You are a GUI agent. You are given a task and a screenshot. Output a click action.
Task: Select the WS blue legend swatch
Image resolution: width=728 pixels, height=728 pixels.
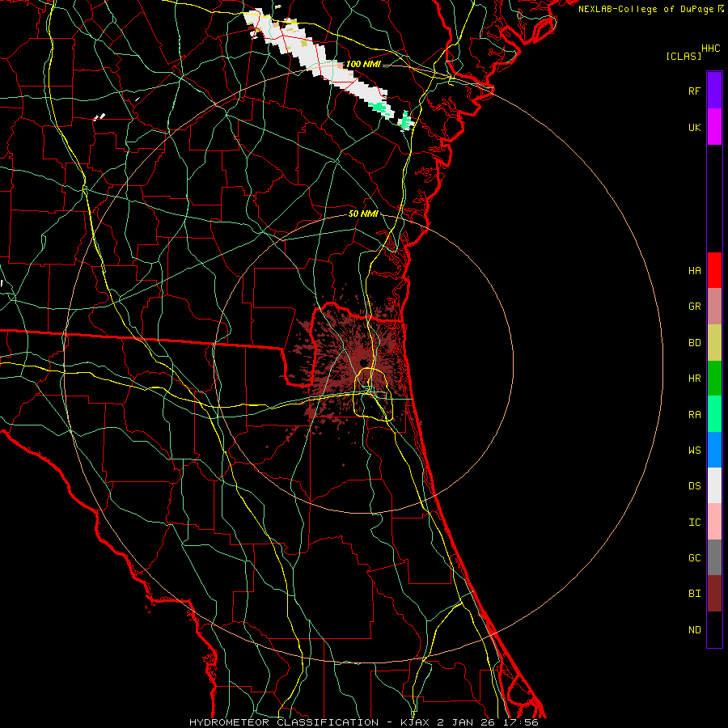(714, 450)
